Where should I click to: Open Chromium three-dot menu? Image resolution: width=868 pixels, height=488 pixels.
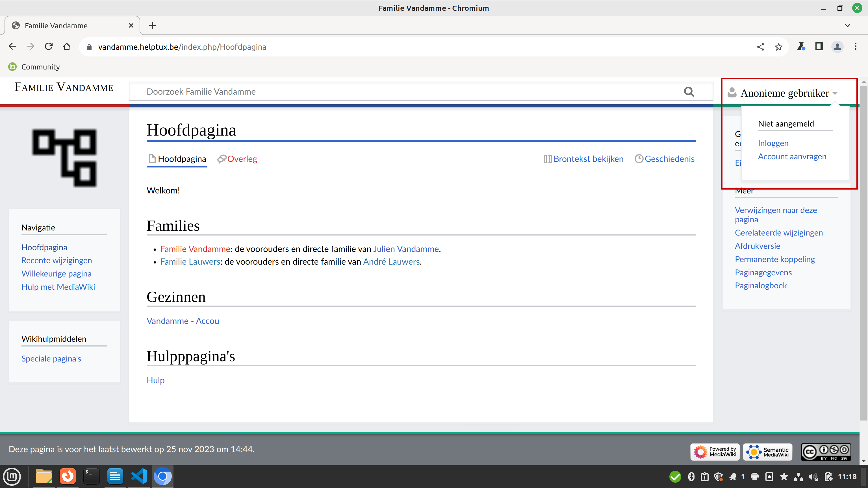tap(855, 47)
